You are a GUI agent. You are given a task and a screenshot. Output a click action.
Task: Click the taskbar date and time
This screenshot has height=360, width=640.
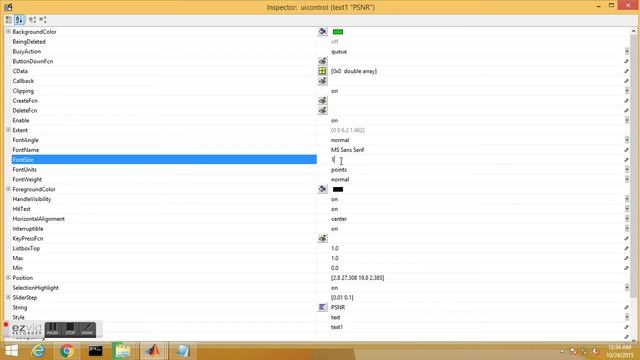[619, 351]
